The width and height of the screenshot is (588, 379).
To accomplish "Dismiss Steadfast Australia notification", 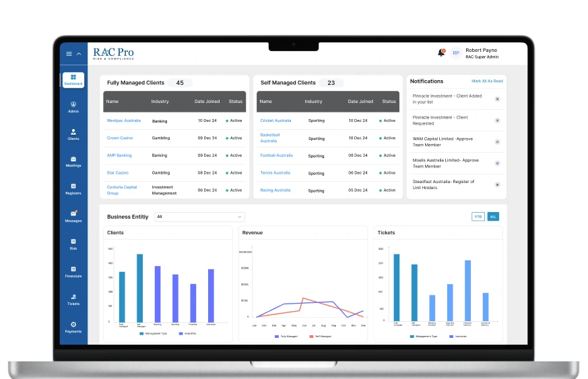I will pyautogui.click(x=497, y=184).
